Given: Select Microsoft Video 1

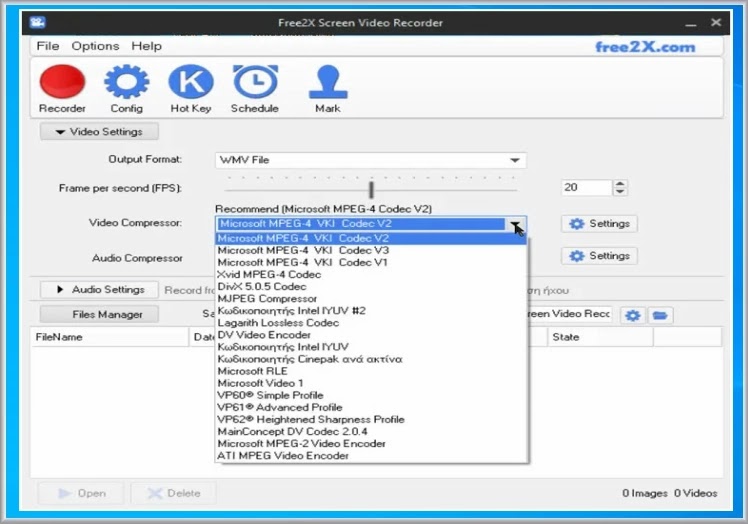Looking at the screenshot, I should click(371, 383).
